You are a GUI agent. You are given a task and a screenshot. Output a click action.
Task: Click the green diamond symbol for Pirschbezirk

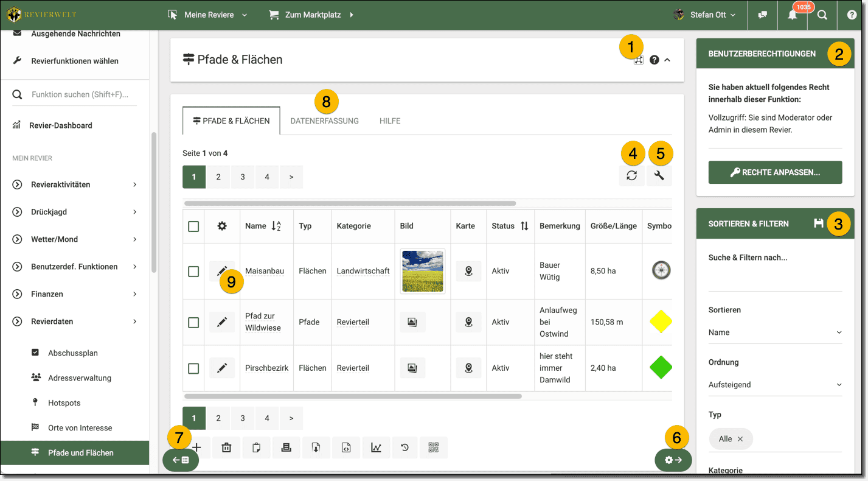pyautogui.click(x=661, y=368)
